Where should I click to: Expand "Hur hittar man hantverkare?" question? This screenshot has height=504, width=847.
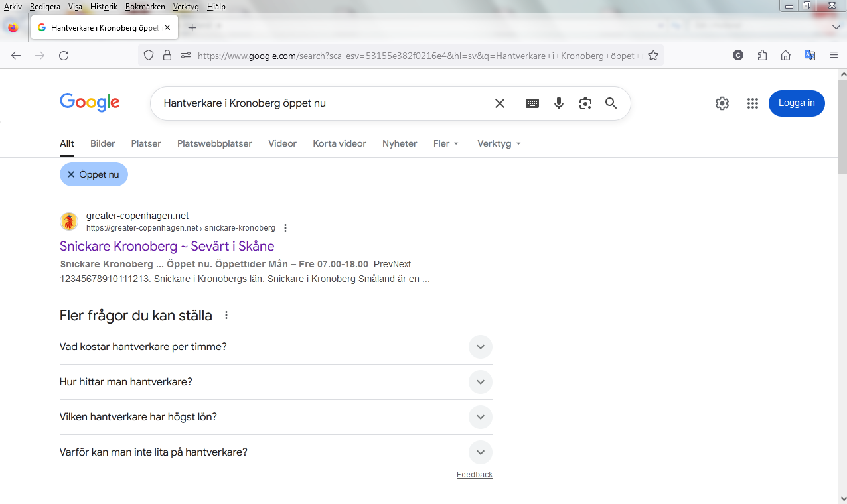[x=480, y=382]
